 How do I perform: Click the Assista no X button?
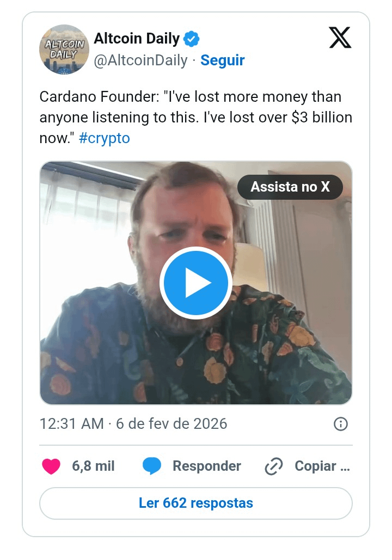coord(290,187)
